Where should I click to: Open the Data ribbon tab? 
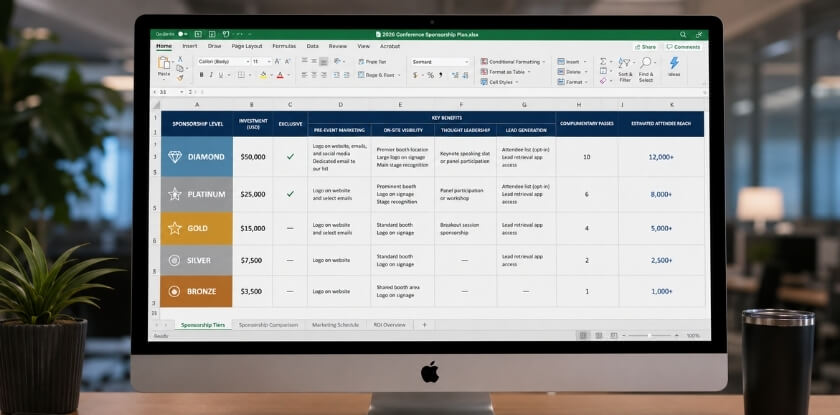(312, 46)
